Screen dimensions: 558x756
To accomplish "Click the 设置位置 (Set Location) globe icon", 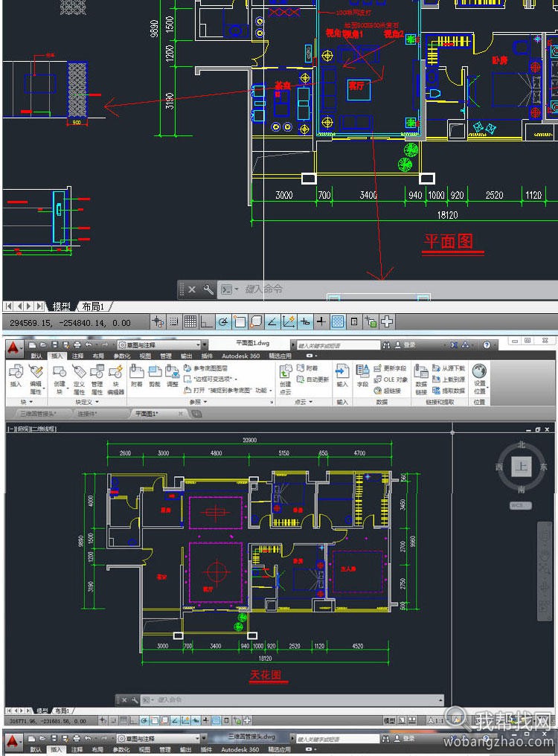I will click(x=479, y=379).
